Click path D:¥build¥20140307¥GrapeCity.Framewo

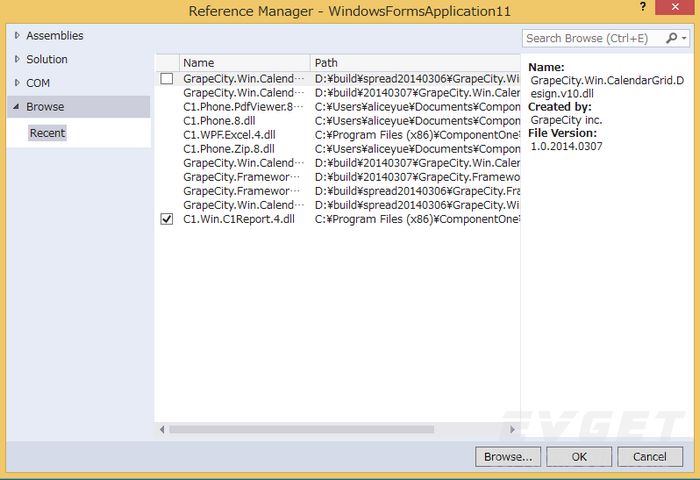click(x=417, y=177)
